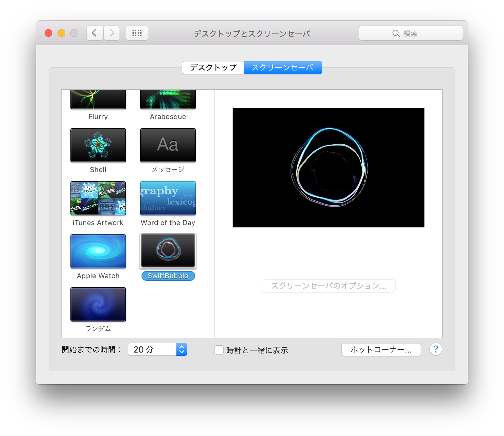Select the メッセージ screen saver thumbnail
This screenshot has width=504, height=436.
click(x=168, y=145)
